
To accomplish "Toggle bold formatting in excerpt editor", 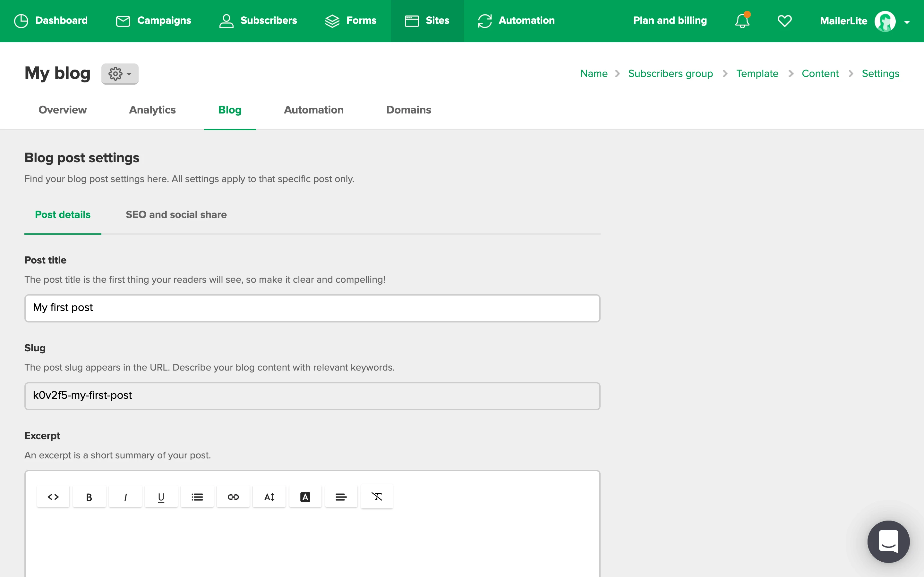I will (89, 497).
